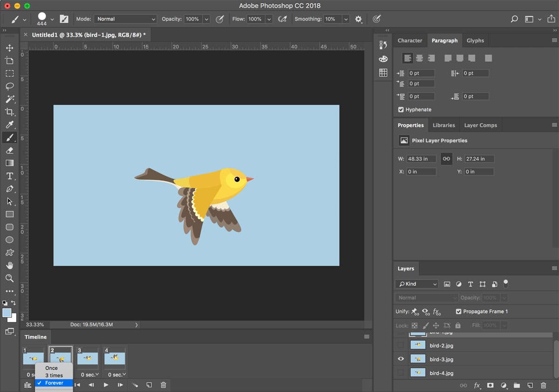
Task: Duplicate the selected timeline frame
Action: click(x=149, y=385)
